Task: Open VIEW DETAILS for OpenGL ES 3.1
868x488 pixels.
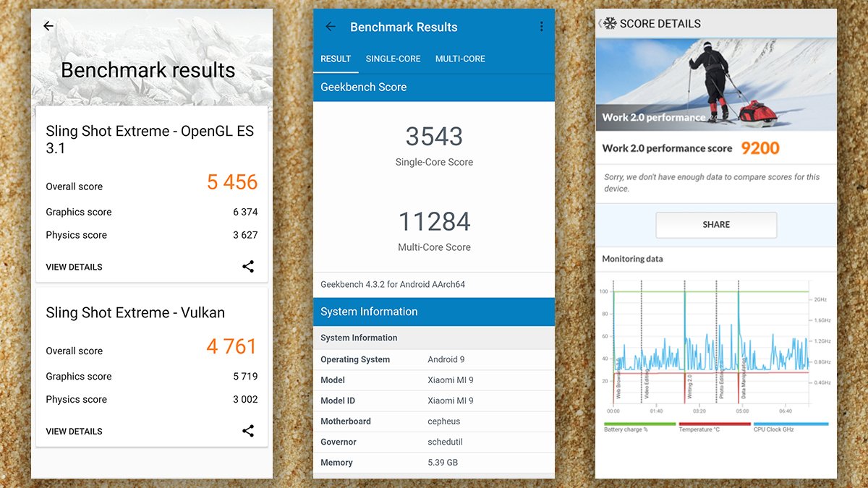Action: (x=74, y=267)
